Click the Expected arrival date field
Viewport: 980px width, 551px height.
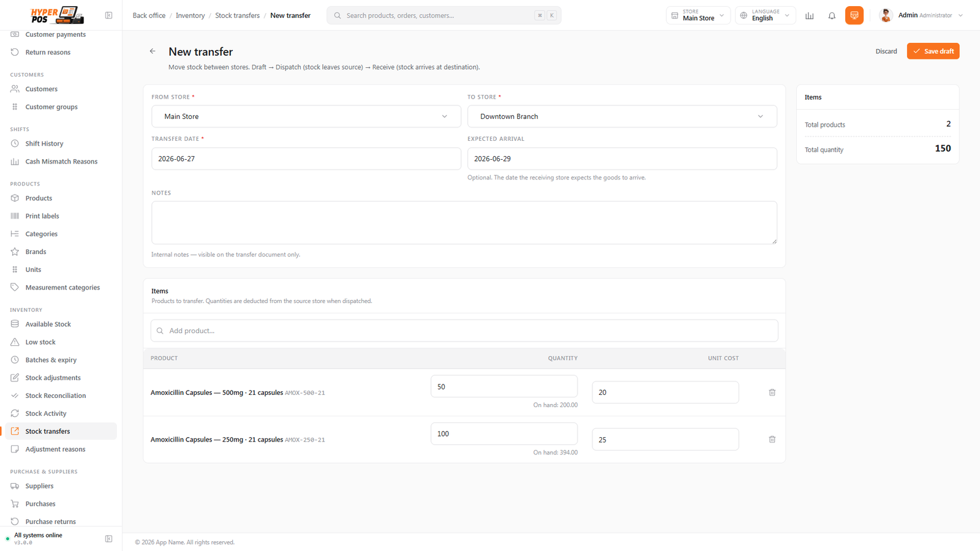click(x=622, y=159)
